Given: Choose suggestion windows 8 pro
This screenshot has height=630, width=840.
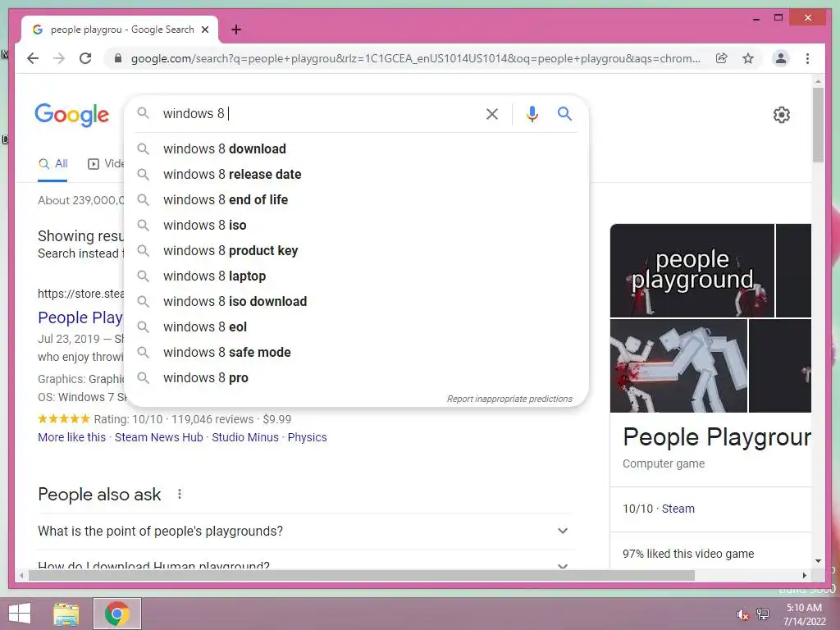Looking at the screenshot, I should click(356, 378).
